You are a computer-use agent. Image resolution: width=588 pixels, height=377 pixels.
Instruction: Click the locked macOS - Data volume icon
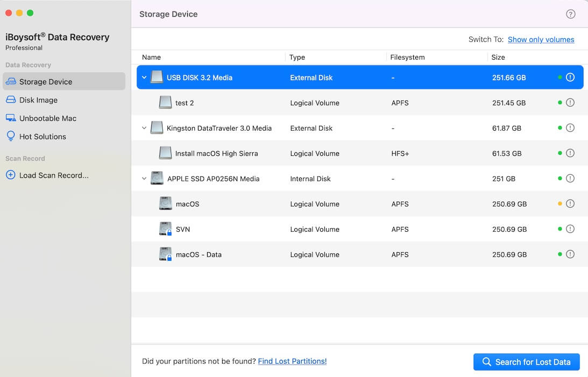pyautogui.click(x=165, y=254)
